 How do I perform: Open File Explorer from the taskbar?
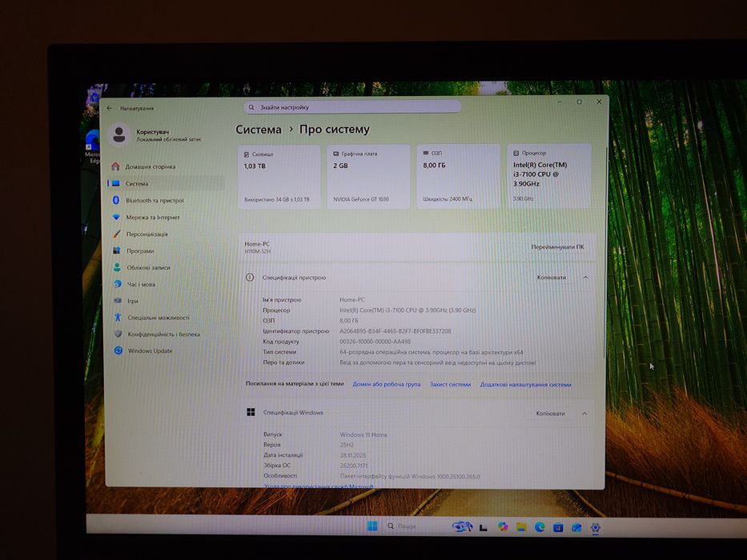(x=521, y=526)
